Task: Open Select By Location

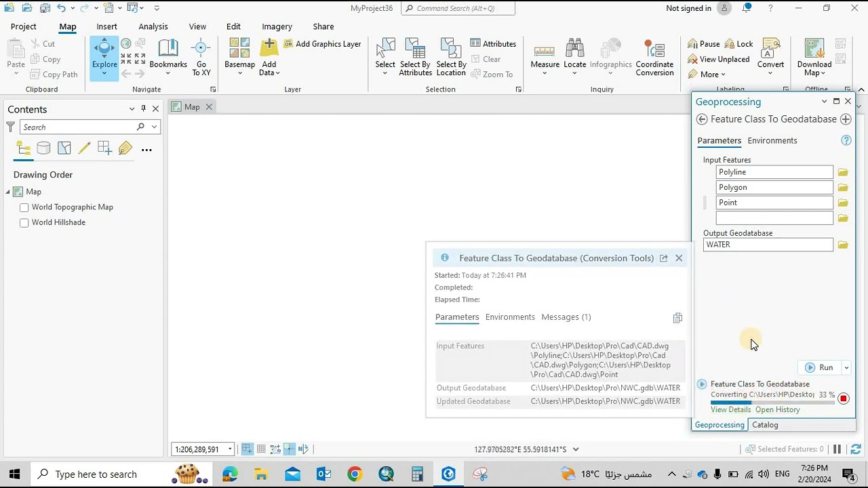Action: 452,58
